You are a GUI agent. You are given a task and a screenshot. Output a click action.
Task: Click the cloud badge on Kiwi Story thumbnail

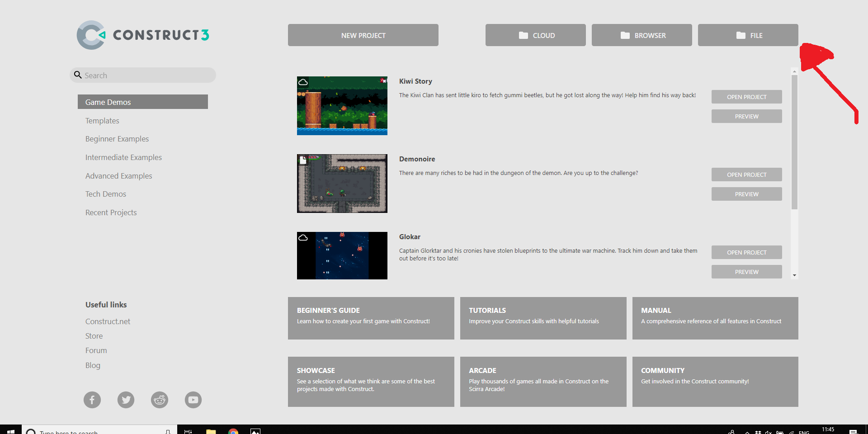tap(303, 82)
